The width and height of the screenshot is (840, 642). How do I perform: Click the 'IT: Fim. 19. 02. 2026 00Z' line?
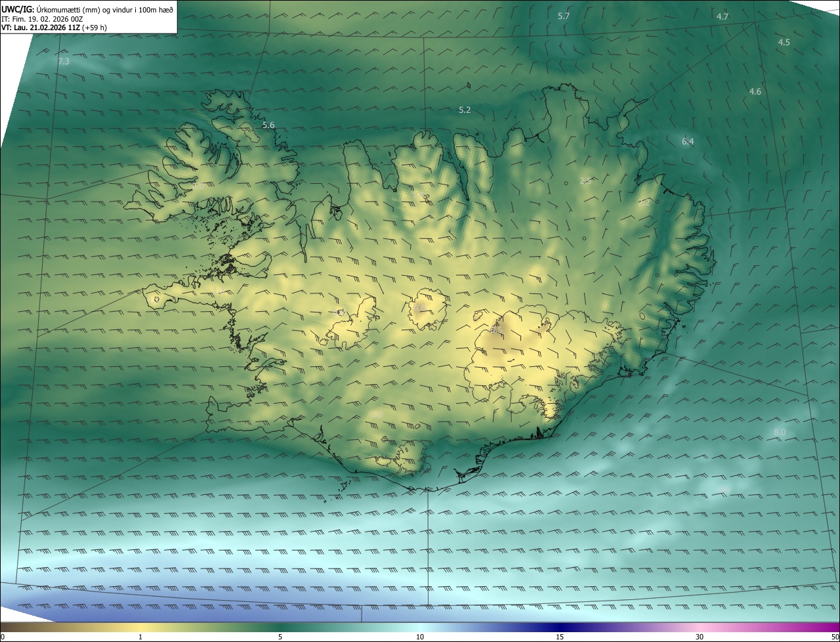coord(43,19)
